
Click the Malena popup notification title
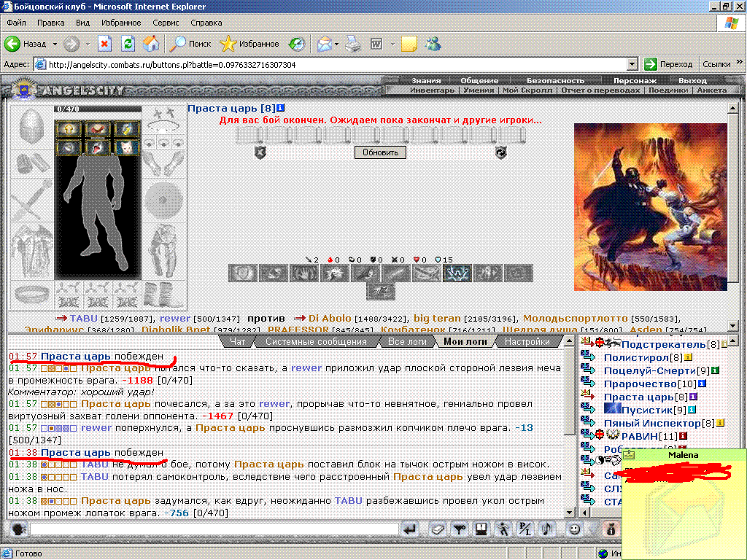pos(683,455)
